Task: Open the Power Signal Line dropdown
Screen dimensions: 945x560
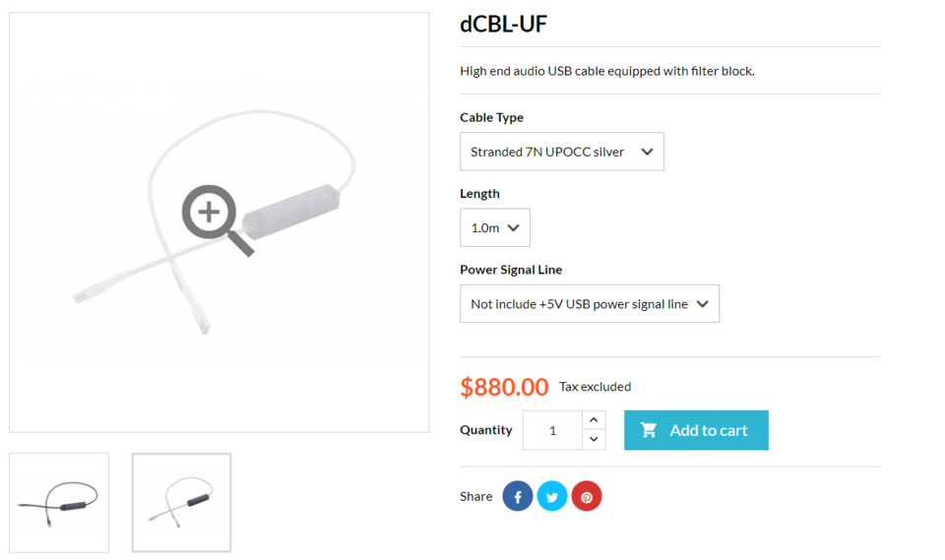Action: (x=590, y=304)
